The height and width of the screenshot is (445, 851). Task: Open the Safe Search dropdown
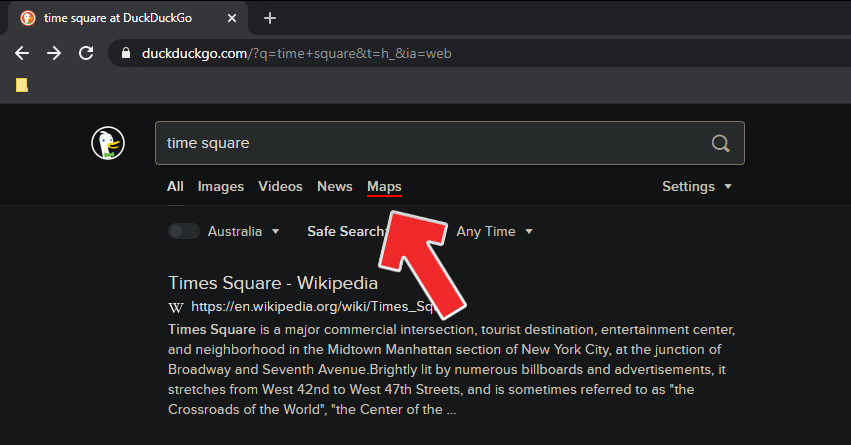pyautogui.click(x=346, y=231)
